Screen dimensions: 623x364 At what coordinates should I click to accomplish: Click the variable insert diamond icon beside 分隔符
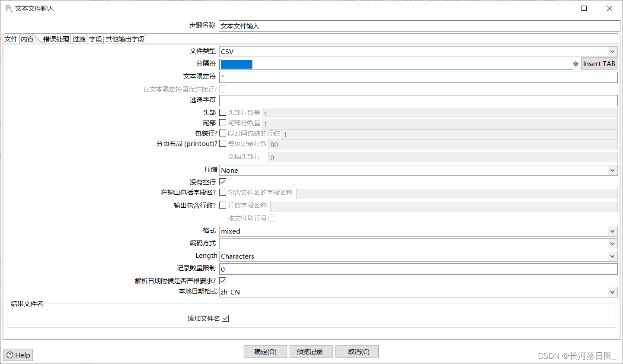[x=576, y=64]
